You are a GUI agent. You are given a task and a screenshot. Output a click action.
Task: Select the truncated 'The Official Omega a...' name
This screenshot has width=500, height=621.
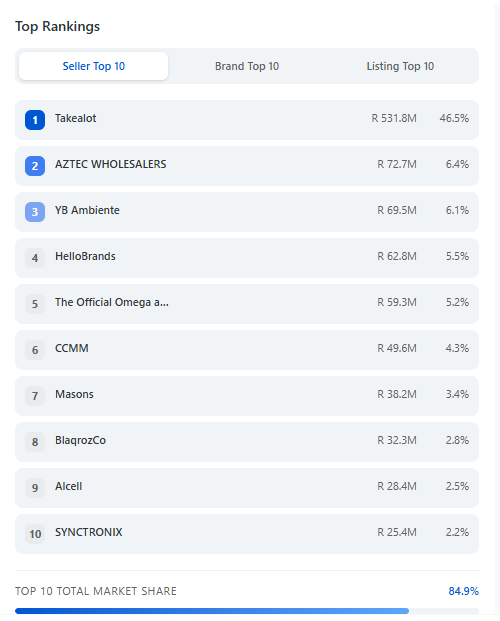pyautogui.click(x=112, y=302)
